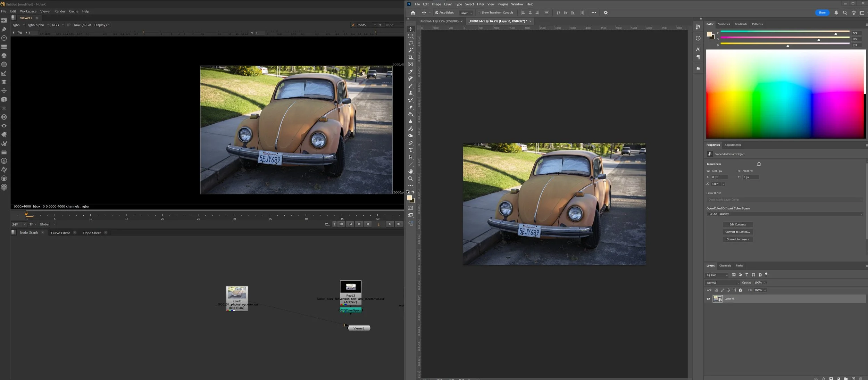Adjust the R color slider

836,33
